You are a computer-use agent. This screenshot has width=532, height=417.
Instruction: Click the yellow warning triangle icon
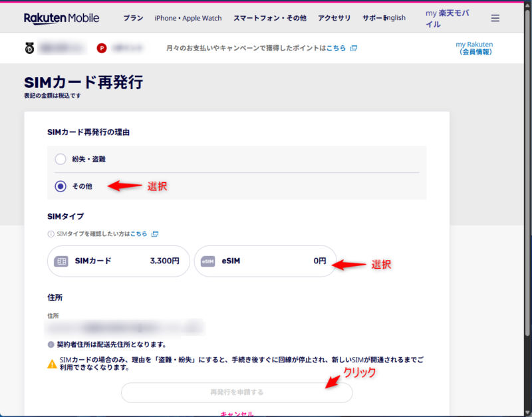[52, 364]
